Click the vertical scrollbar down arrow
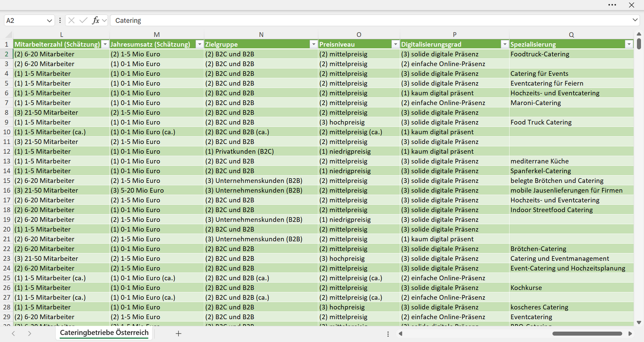 [639, 322]
